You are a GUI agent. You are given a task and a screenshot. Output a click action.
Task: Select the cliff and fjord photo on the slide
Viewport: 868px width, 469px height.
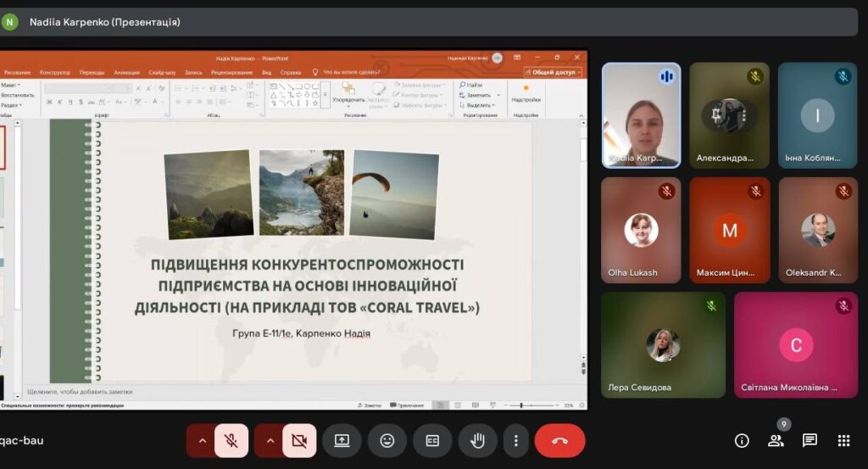[302, 193]
